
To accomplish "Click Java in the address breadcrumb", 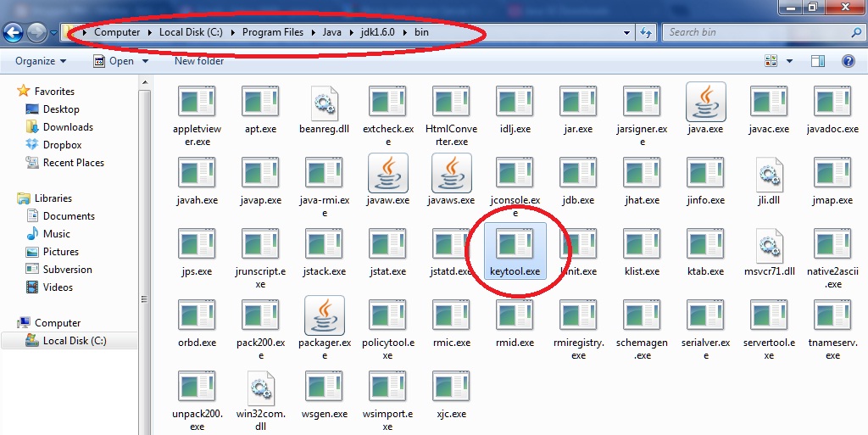I will click(332, 32).
